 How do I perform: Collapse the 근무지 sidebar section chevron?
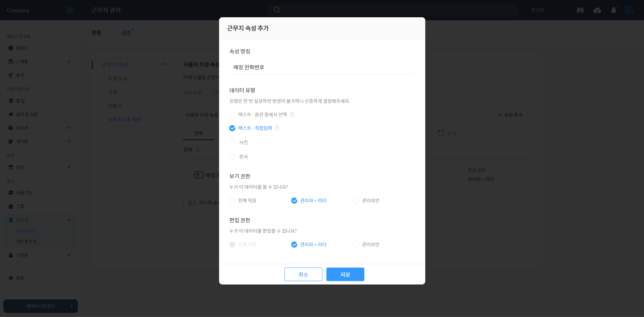pyautogui.click(x=69, y=220)
